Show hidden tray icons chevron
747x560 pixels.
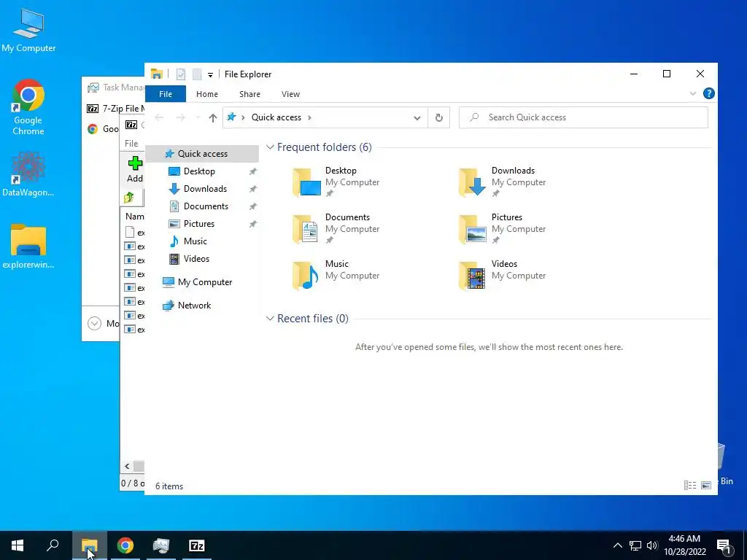click(x=617, y=545)
